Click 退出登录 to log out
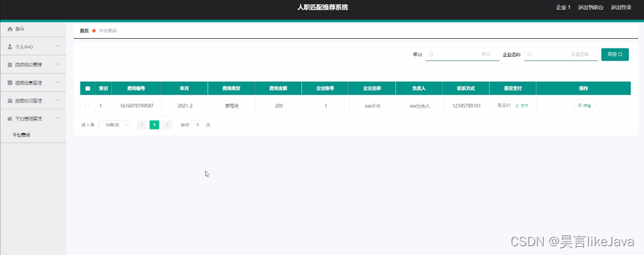Viewport: 644px width, 255px height. (621, 7)
